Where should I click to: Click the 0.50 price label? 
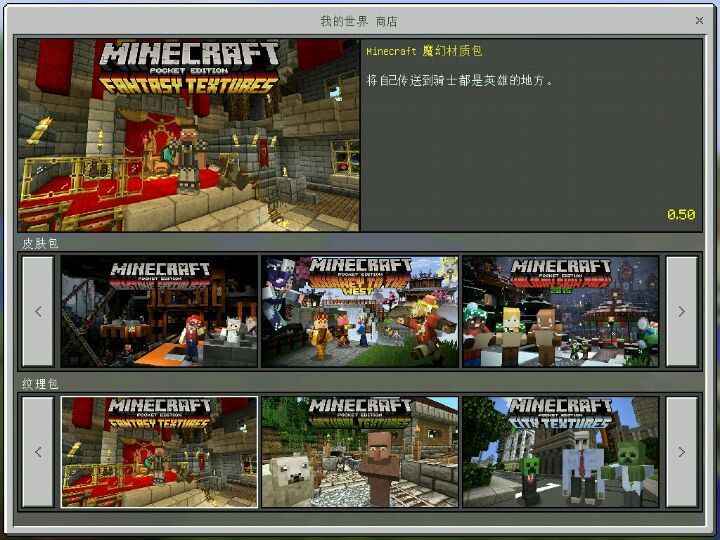(680, 214)
